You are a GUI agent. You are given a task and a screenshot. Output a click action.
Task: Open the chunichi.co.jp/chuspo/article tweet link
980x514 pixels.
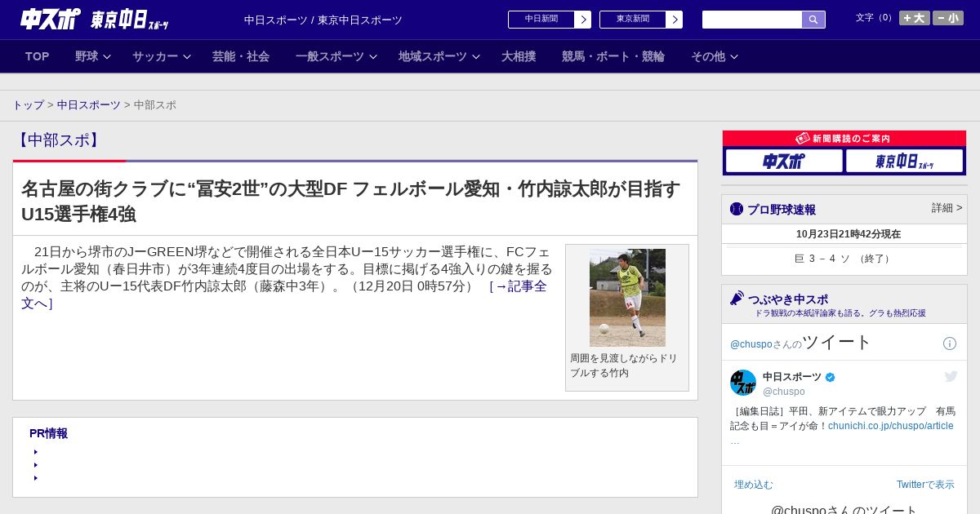tap(891, 426)
